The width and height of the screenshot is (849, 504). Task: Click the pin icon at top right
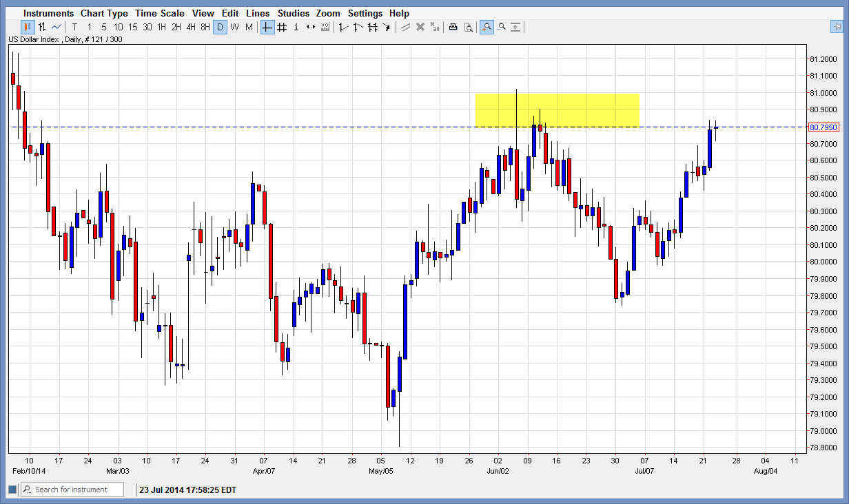(837, 26)
